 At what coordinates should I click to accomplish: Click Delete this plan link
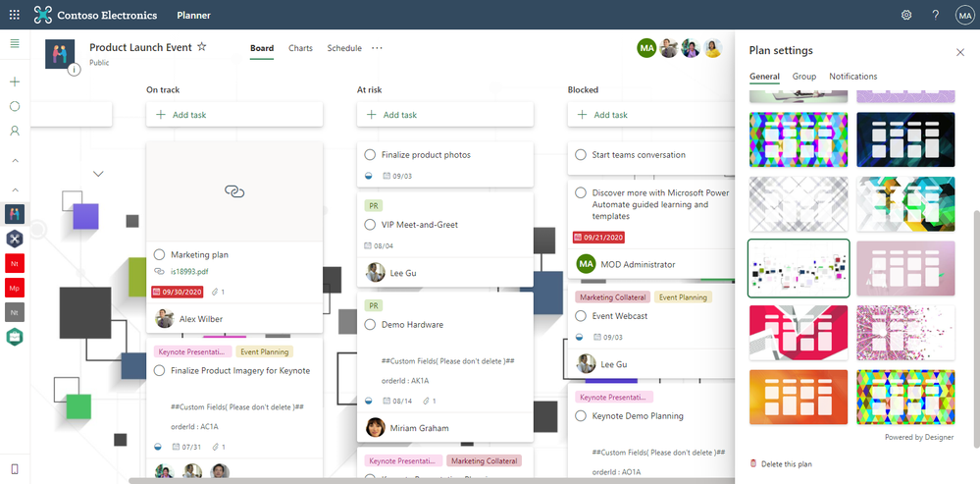pyautogui.click(x=786, y=464)
